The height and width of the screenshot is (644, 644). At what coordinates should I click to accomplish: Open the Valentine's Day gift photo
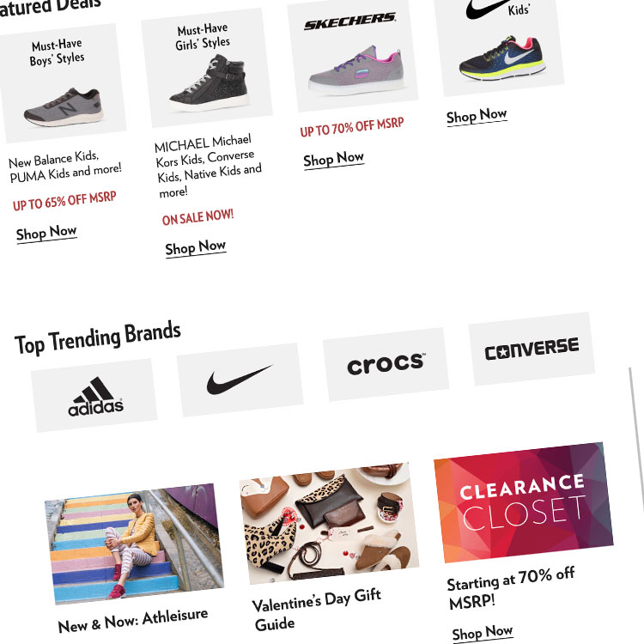coord(329,523)
